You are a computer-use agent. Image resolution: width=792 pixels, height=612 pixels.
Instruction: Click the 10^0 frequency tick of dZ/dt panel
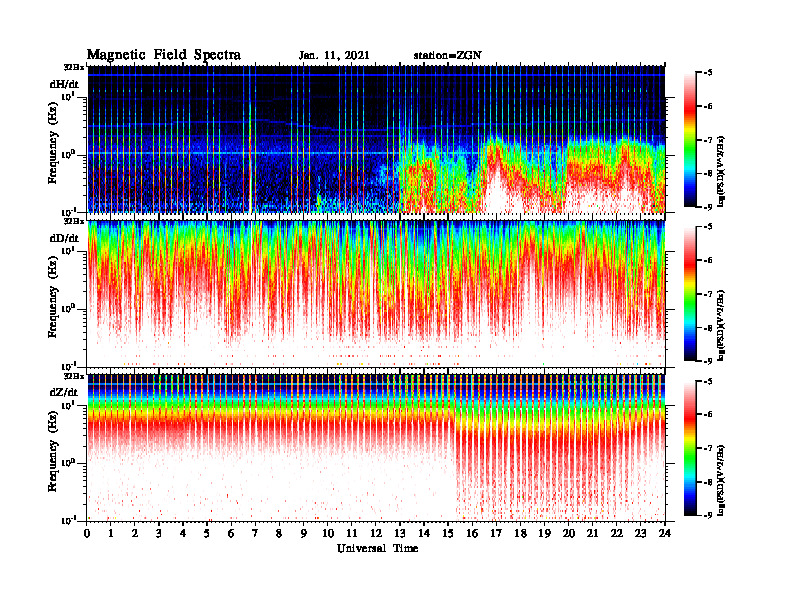point(68,463)
